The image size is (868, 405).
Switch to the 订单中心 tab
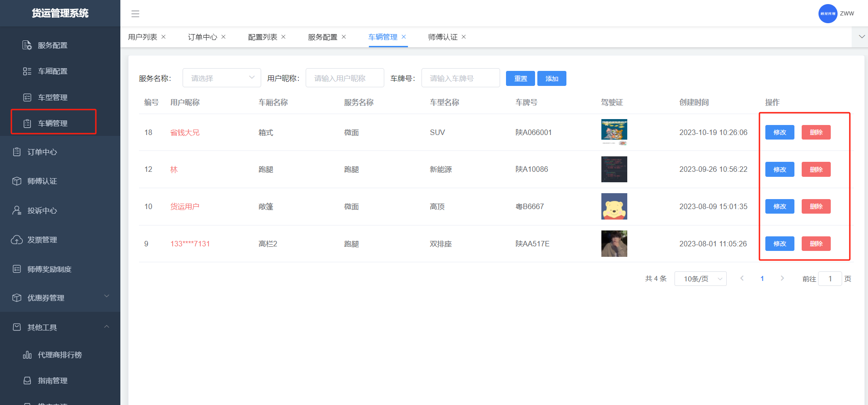(202, 37)
